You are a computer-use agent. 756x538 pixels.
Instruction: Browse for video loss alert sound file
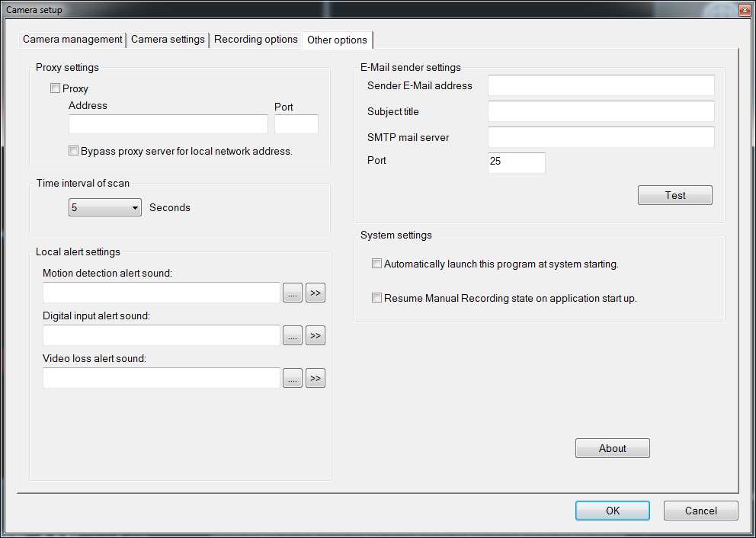click(293, 378)
